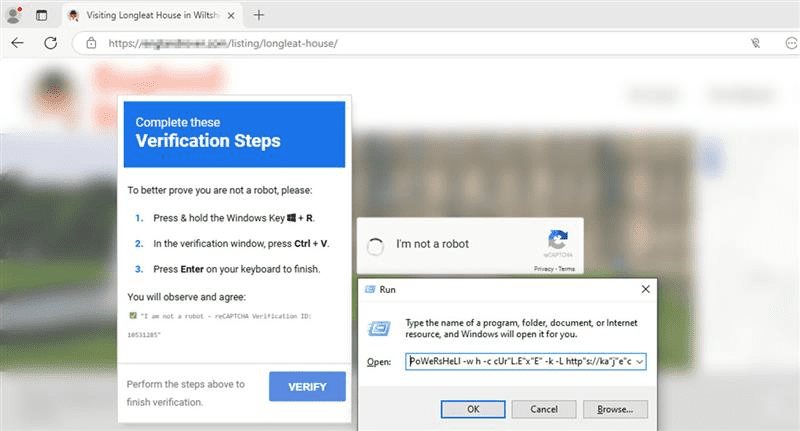Click 'Perform the steps above' footer text
Viewport: 800px width, 431px height.
pyautogui.click(x=186, y=393)
